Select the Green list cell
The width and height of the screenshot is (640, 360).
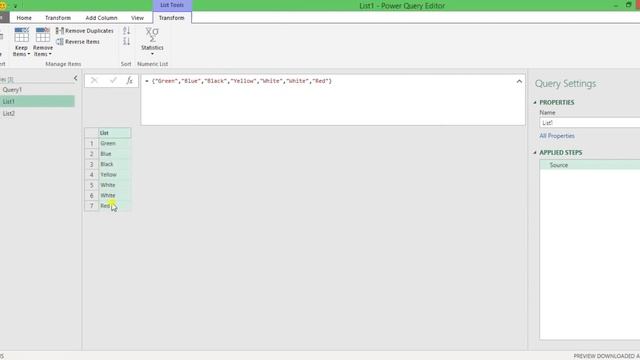click(115, 143)
